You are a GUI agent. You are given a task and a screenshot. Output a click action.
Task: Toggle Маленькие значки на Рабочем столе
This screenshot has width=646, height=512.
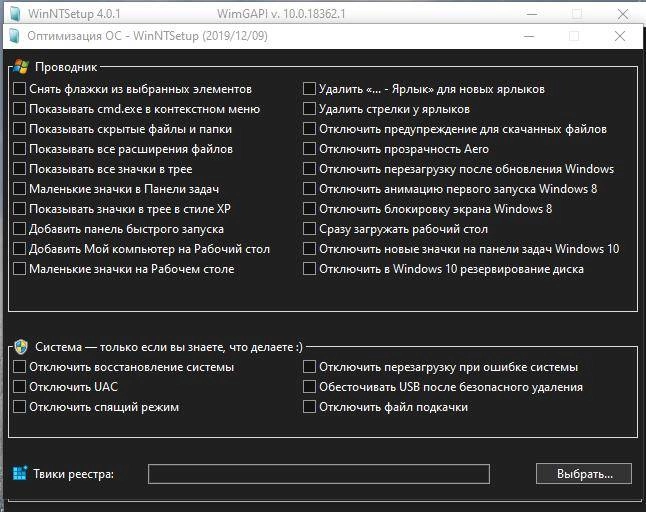(x=19, y=269)
